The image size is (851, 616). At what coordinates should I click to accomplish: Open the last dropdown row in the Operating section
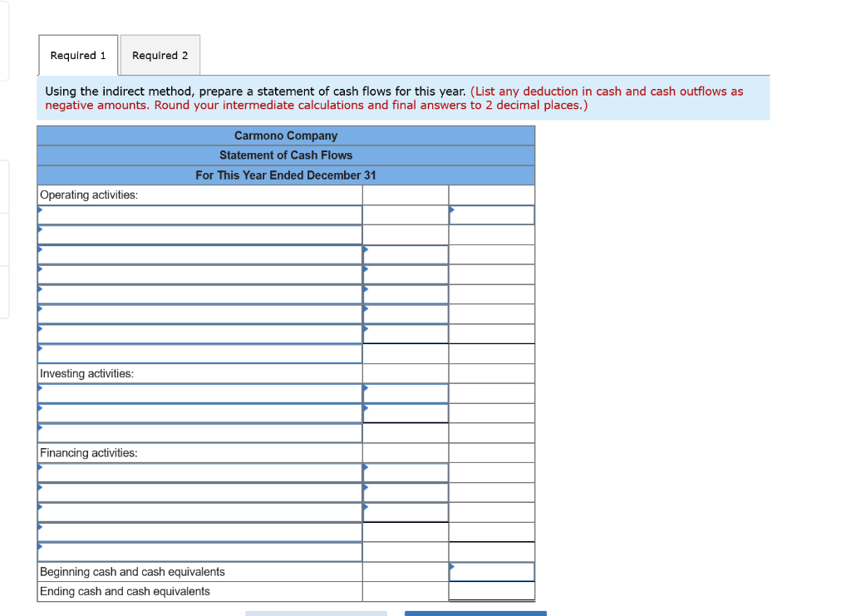pos(199,353)
